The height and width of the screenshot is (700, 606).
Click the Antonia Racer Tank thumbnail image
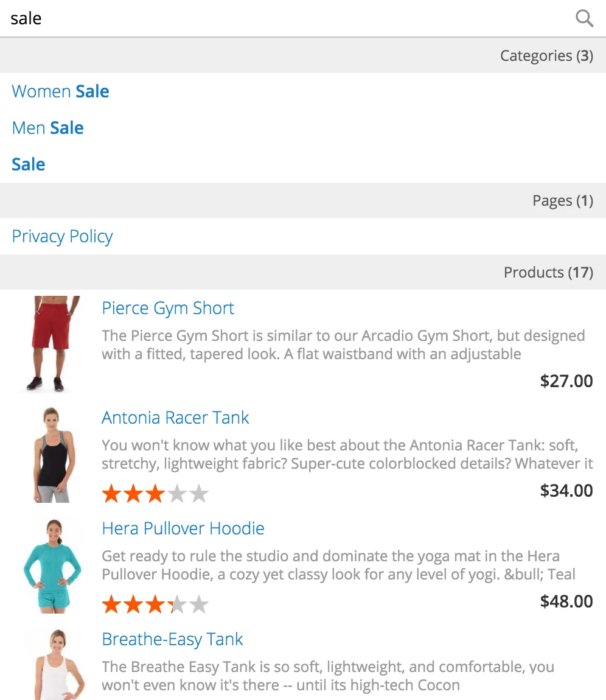[52, 455]
